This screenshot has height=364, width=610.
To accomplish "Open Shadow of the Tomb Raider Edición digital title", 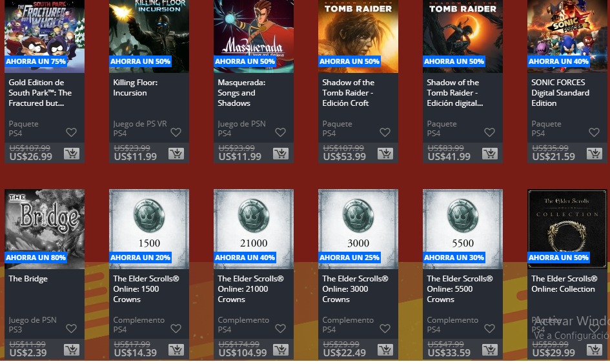I will 455,92.
